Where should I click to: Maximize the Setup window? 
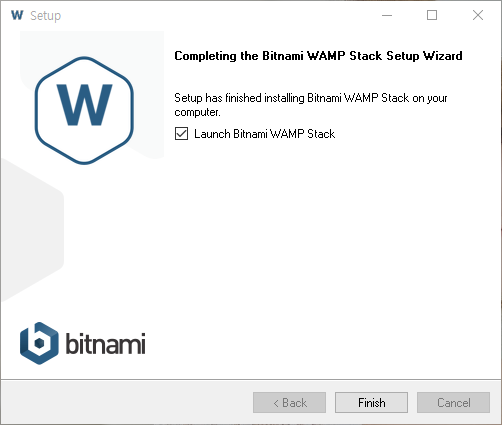pyautogui.click(x=432, y=15)
